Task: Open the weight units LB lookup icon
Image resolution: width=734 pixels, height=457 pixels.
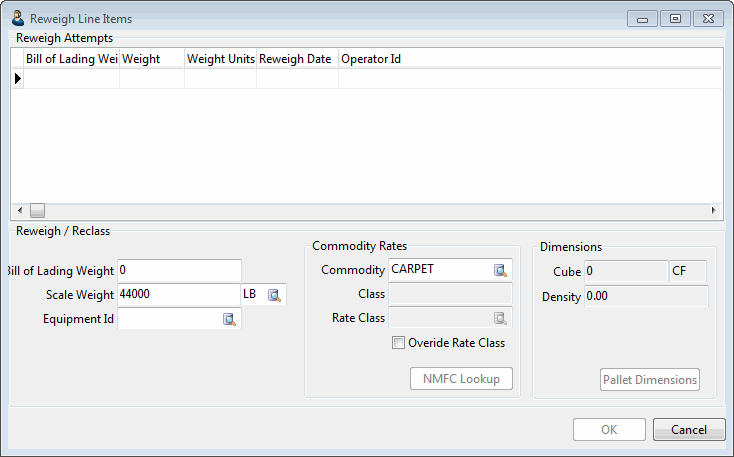Action: (x=274, y=295)
